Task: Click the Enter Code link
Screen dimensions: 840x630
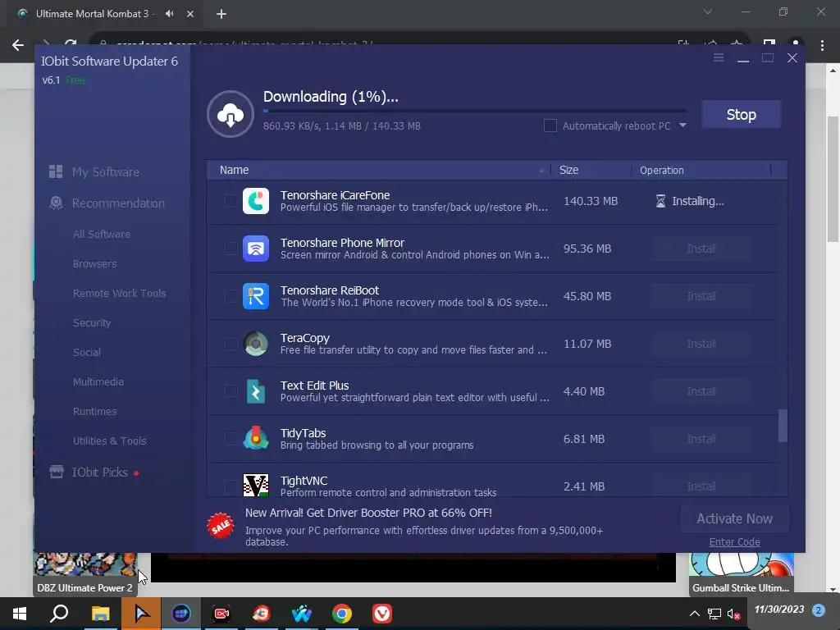Action: click(734, 541)
